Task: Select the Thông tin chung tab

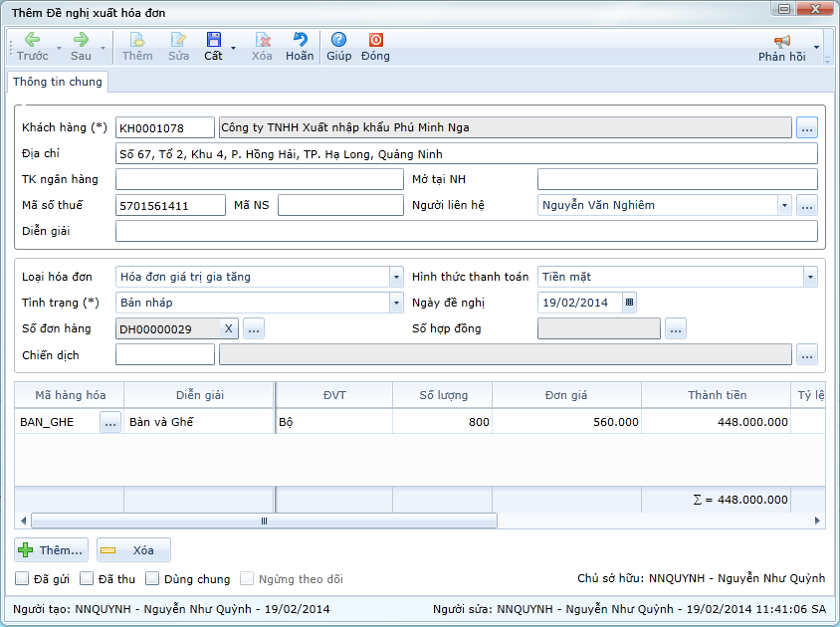Action: tap(58, 82)
